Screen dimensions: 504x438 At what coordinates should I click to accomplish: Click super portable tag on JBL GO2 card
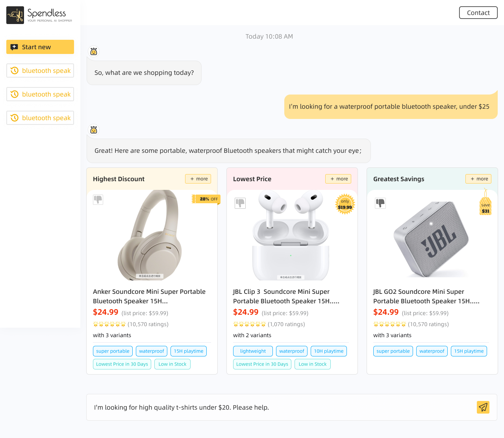[393, 351]
